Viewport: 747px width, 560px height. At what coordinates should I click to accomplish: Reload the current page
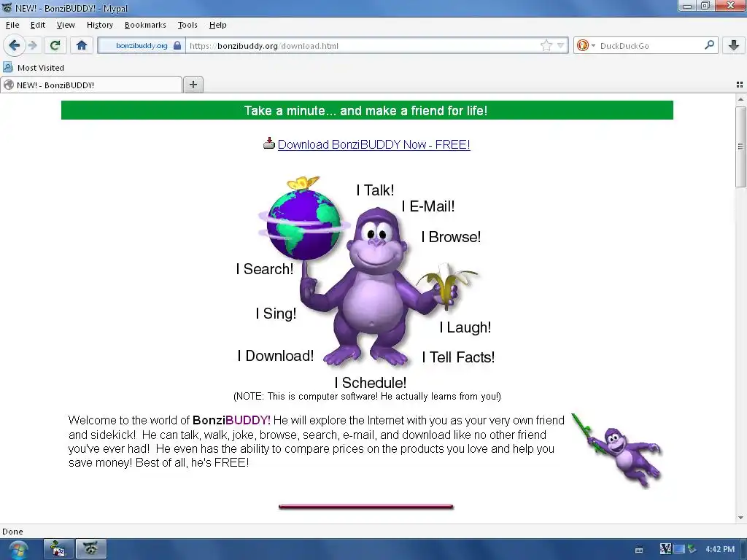(55, 45)
